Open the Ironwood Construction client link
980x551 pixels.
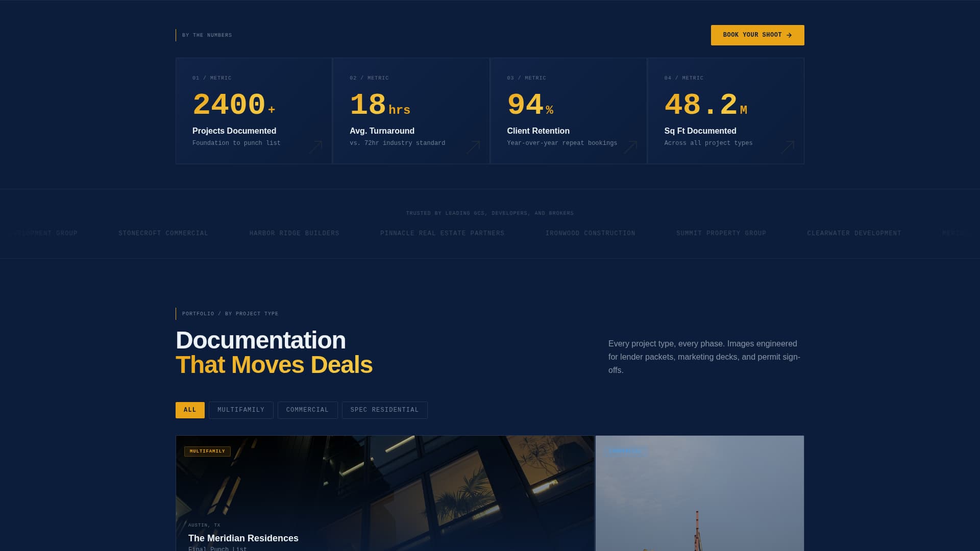click(590, 233)
